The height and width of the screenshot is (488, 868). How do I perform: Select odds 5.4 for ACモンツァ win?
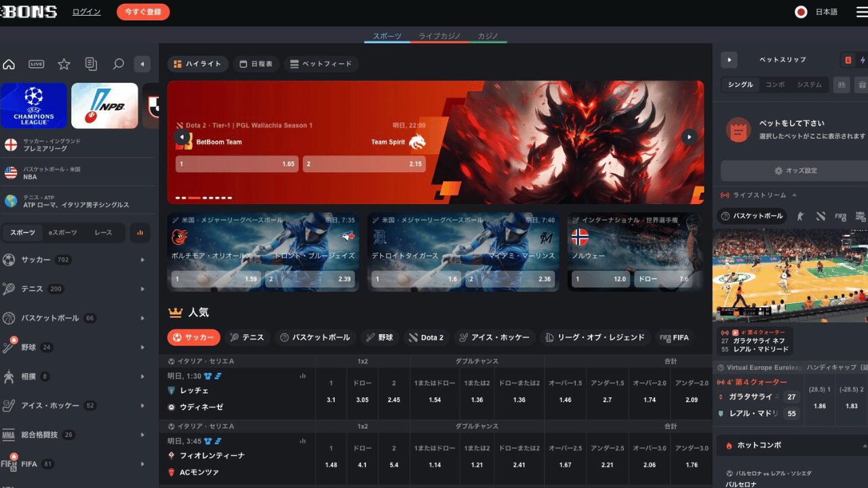(394, 457)
